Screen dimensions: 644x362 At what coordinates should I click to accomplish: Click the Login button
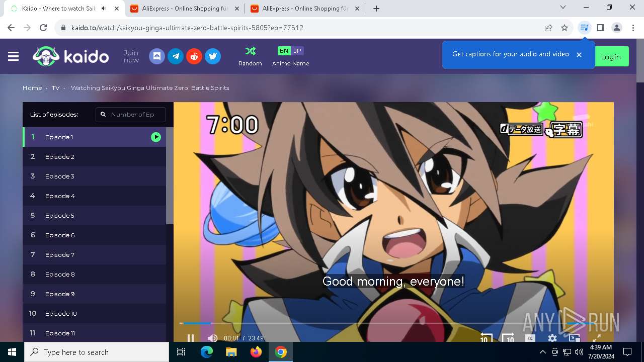point(611,57)
